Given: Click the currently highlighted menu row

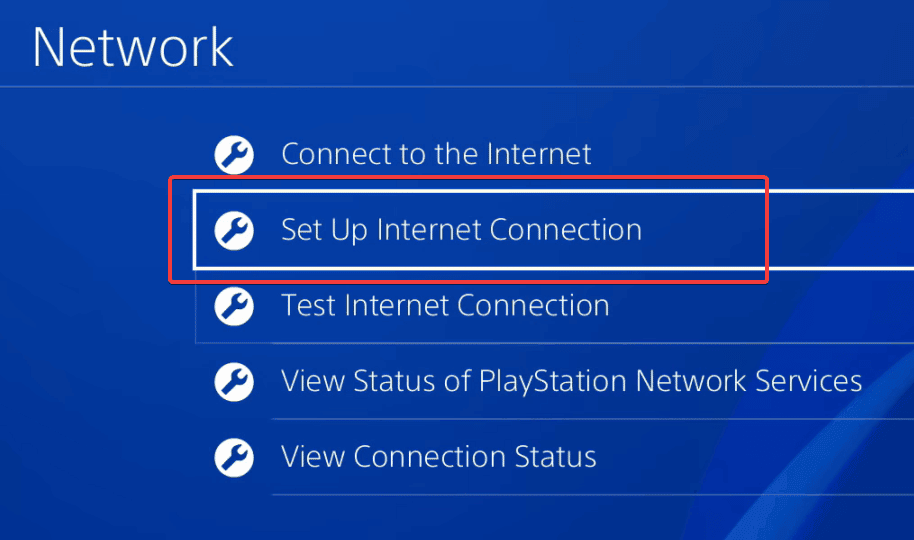Looking at the screenshot, I should (x=480, y=231).
